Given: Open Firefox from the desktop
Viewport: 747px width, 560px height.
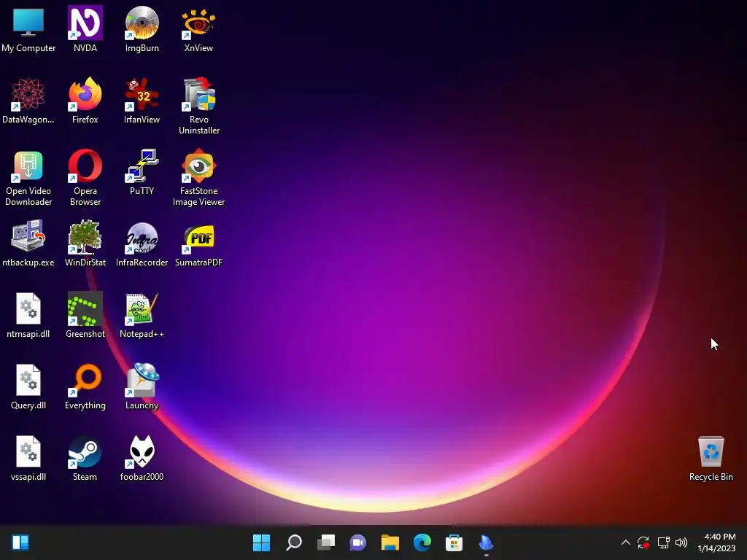Looking at the screenshot, I should click(x=85, y=101).
